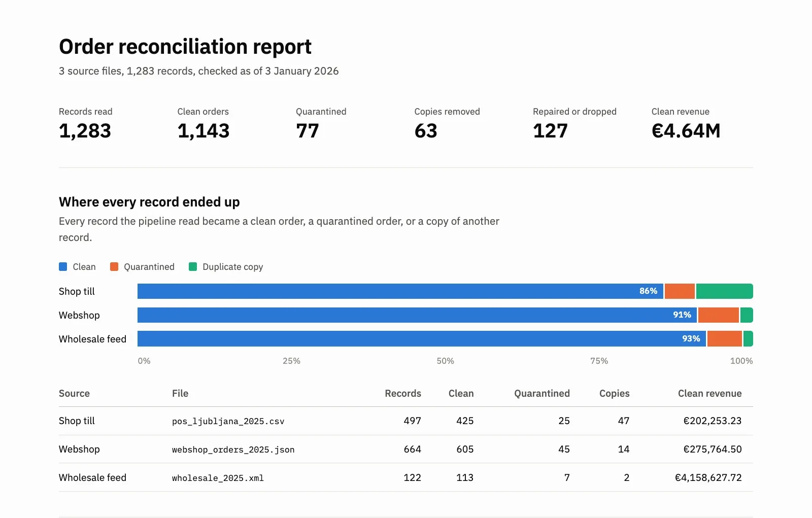Screen dimensions: 812x518
Task: Click the Copies removed value 63
Action: pyautogui.click(x=426, y=131)
